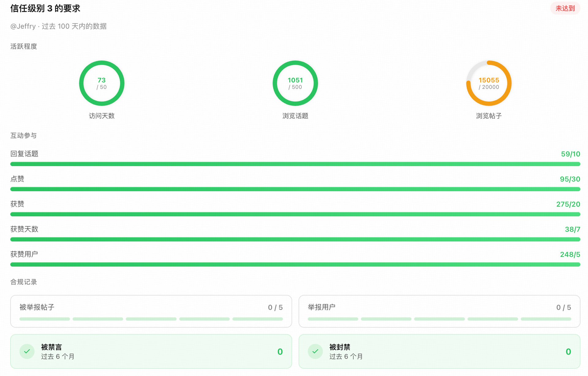Click the 合规记录 section label
Image resolution: width=588 pixels, height=376 pixels.
[x=24, y=282]
